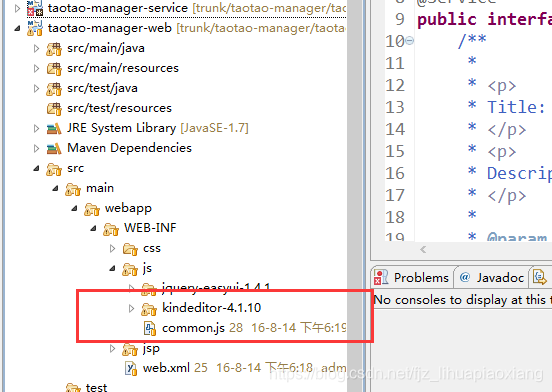The width and height of the screenshot is (552, 392).
Task: Collapse the js folder
Action: click(x=112, y=269)
